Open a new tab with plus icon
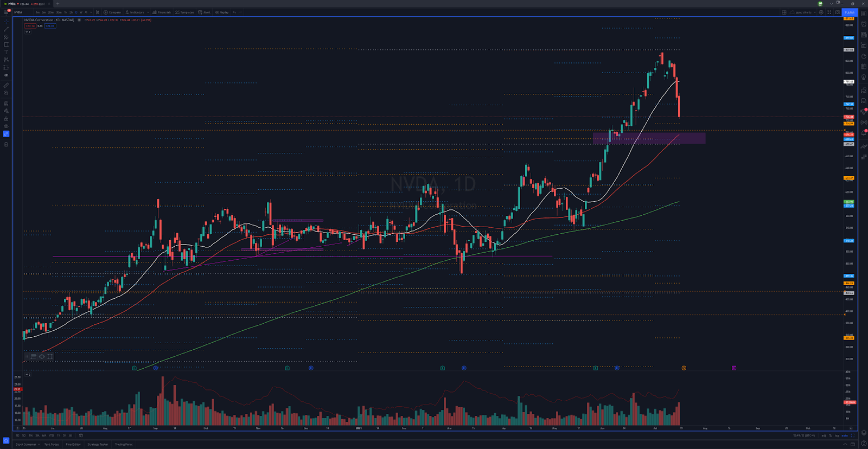The image size is (868, 449). 58,4
